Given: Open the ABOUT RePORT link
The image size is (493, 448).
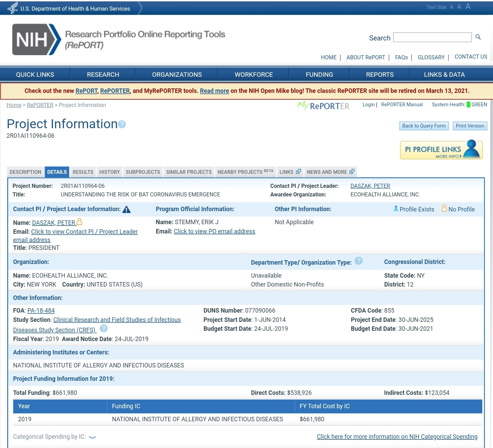Looking at the screenshot, I should [366, 57].
